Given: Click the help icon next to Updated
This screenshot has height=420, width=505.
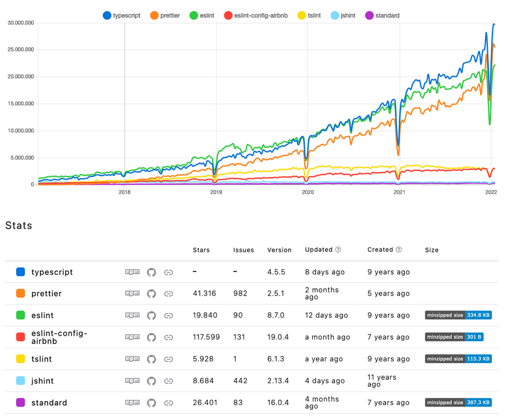Looking at the screenshot, I should [x=339, y=250].
